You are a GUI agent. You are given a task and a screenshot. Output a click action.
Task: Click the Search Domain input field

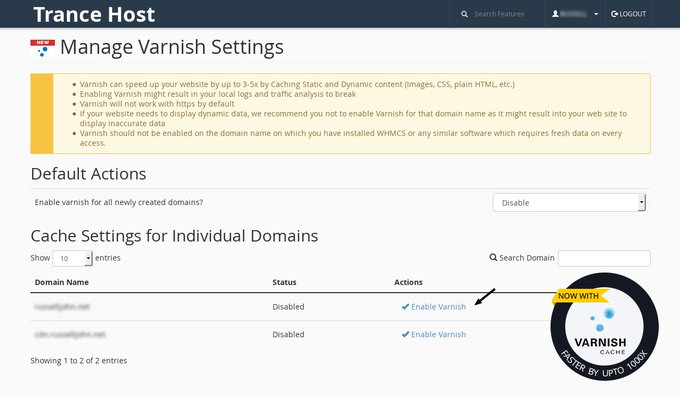click(604, 258)
